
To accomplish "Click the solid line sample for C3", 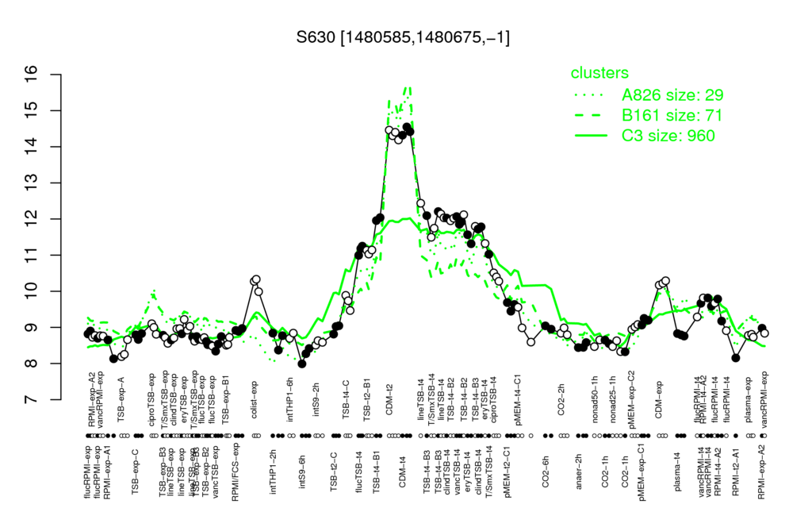I will [591, 136].
